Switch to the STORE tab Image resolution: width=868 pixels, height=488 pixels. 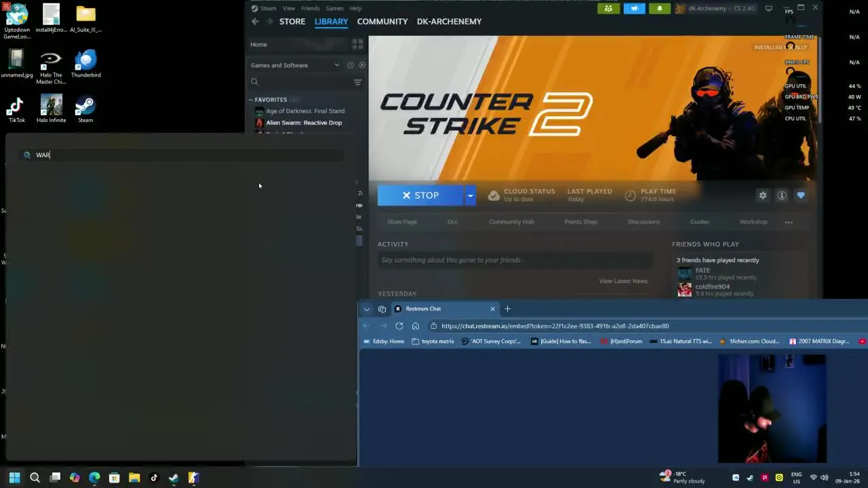(292, 22)
